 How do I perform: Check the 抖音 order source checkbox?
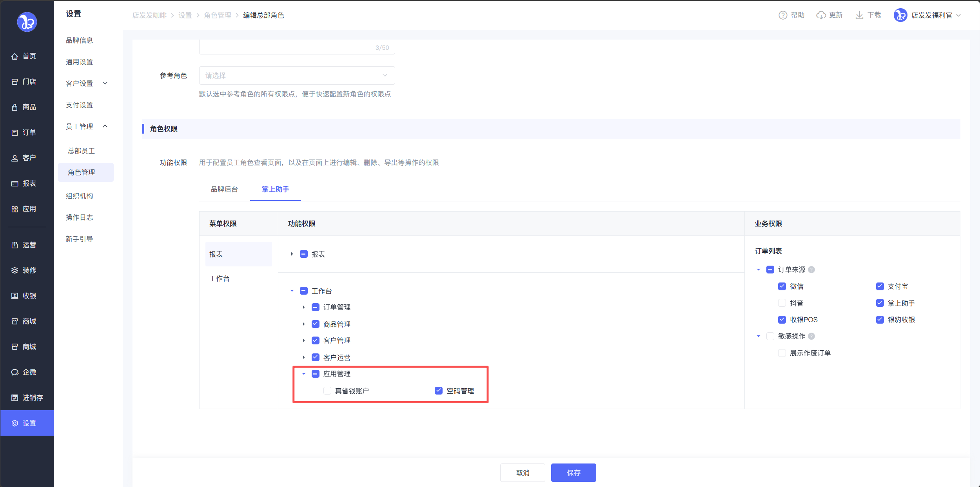(x=782, y=303)
